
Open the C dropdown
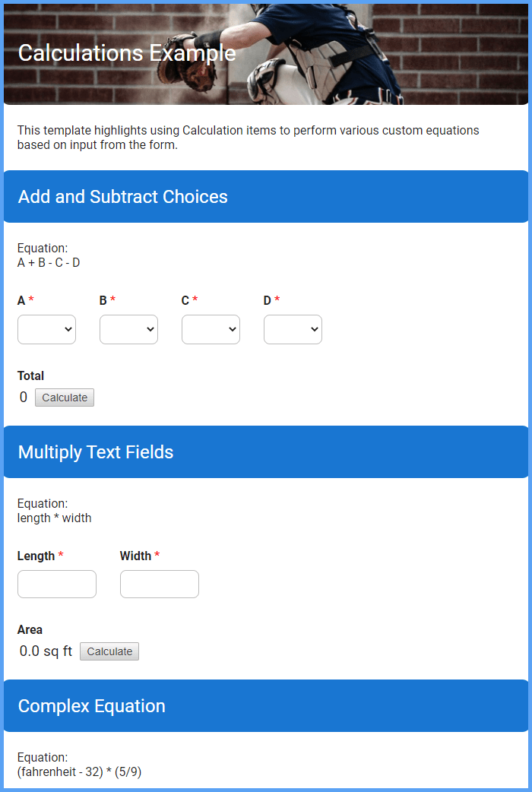pyautogui.click(x=211, y=329)
